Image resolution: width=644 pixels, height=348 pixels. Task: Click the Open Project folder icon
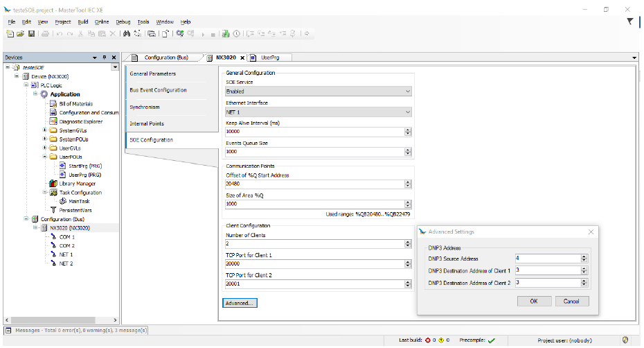pos(21,34)
